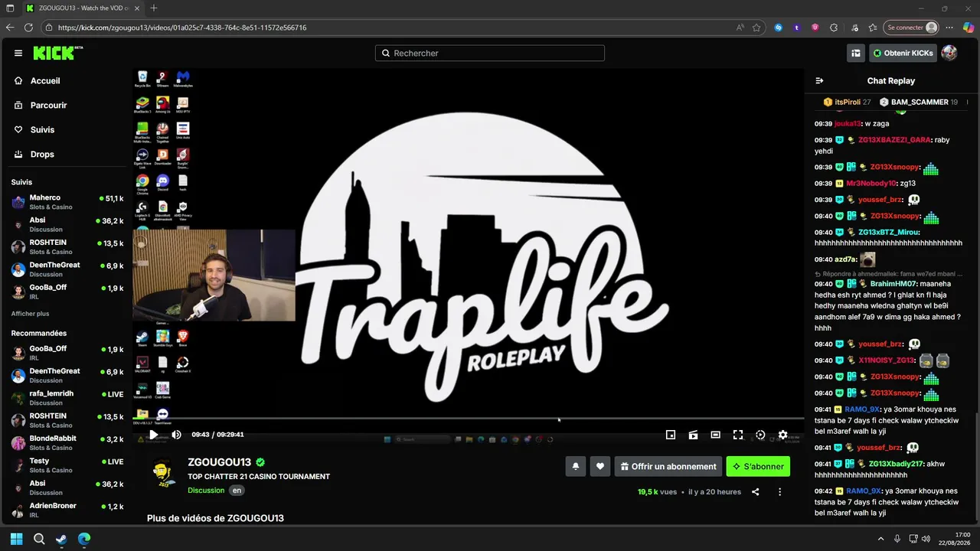Viewport: 980px width, 551px height.
Task: Toggle notification bell for ZGOUGOU13
Action: pyautogui.click(x=576, y=466)
